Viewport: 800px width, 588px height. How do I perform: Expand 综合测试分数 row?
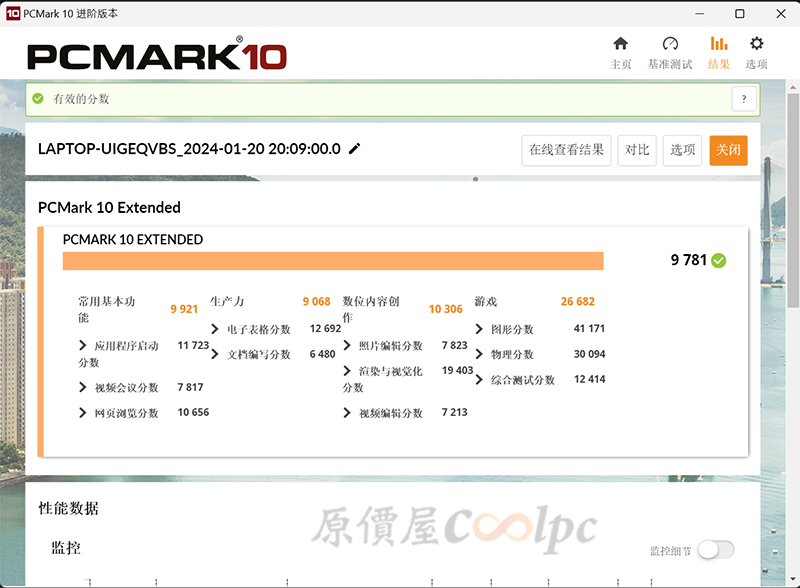click(479, 379)
